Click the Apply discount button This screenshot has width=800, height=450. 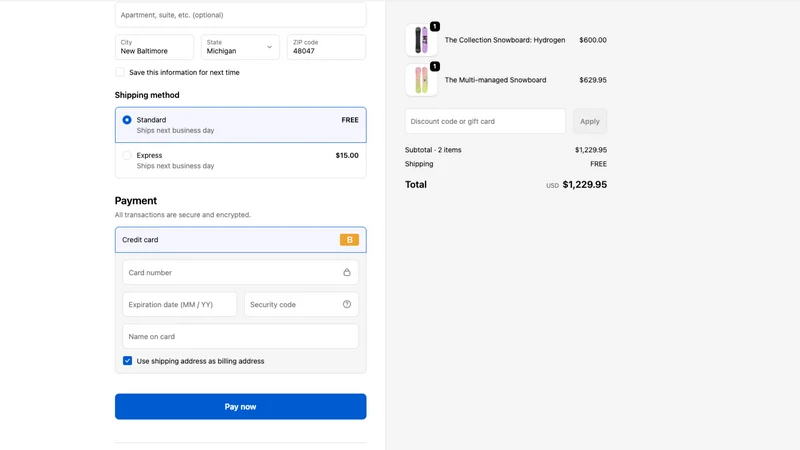(x=590, y=121)
